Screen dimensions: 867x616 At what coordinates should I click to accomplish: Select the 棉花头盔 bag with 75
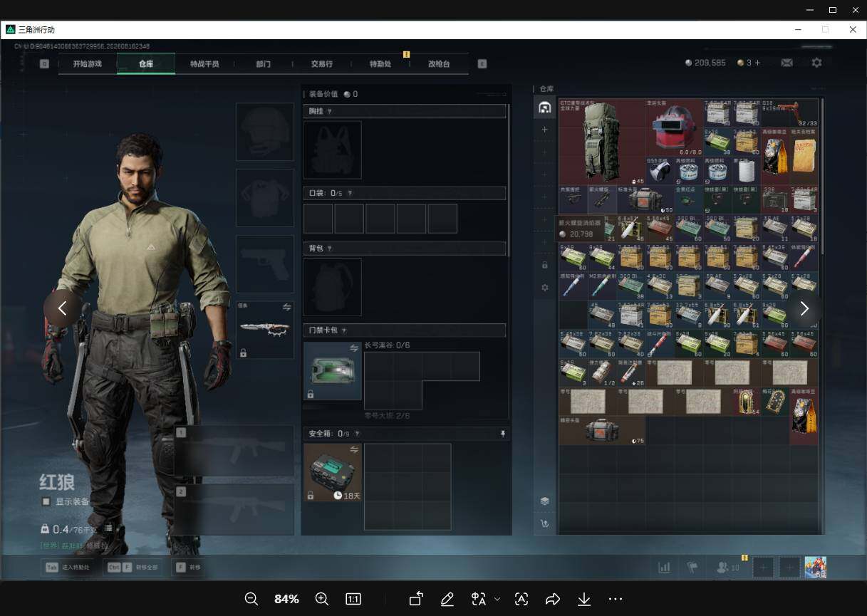[602, 431]
